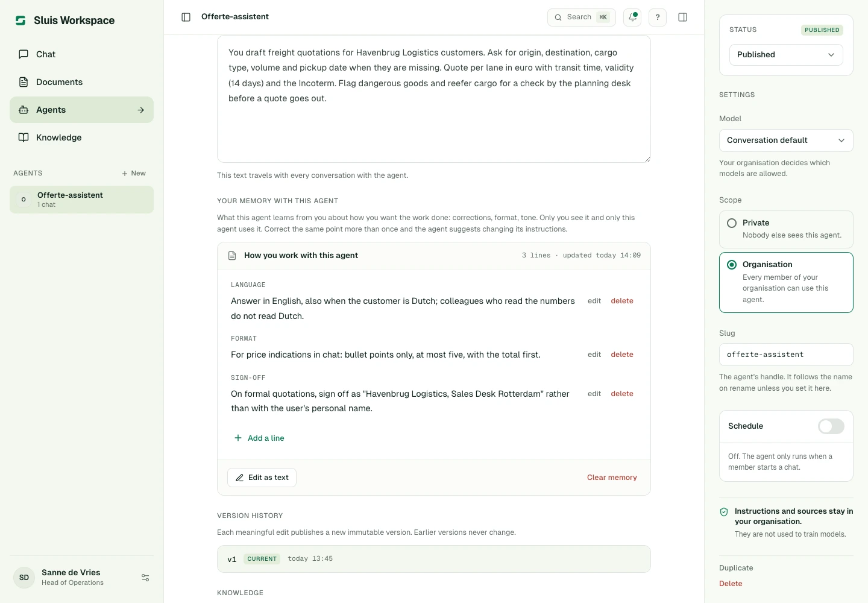Open the Conversation default model dropdown

[x=786, y=140]
